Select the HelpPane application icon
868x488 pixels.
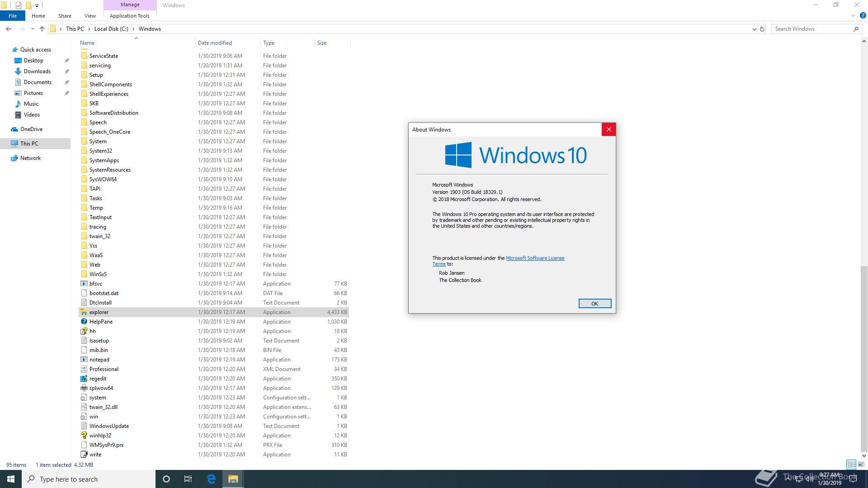[x=84, y=322]
